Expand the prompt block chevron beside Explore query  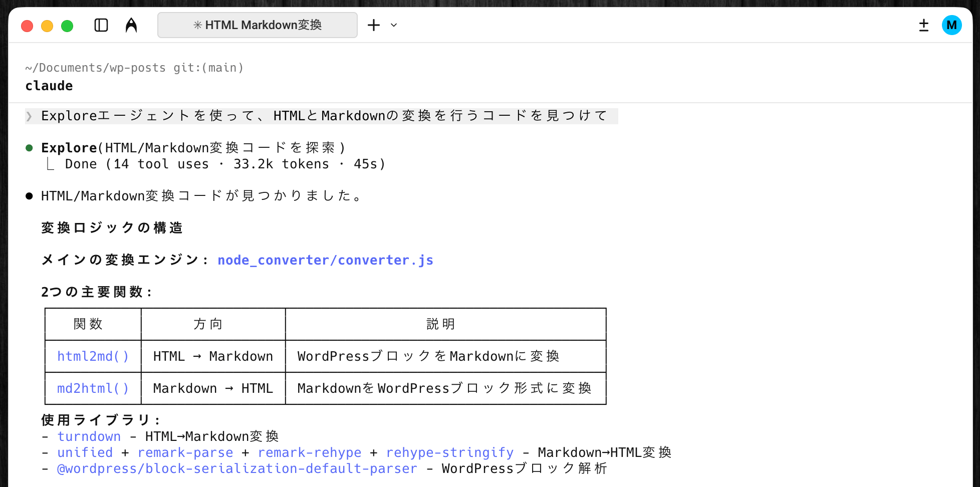tap(29, 116)
